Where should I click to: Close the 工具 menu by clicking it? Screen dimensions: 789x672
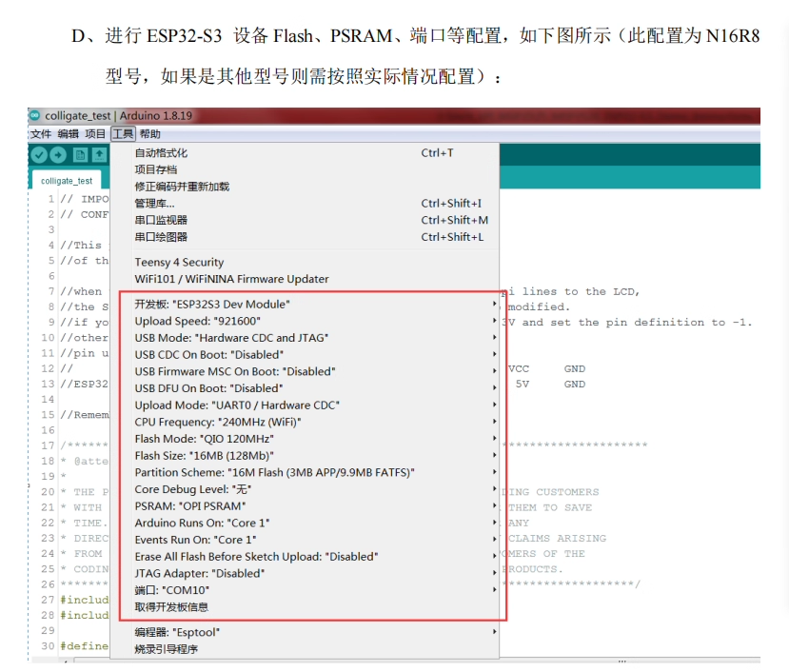pyautogui.click(x=123, y=134)
